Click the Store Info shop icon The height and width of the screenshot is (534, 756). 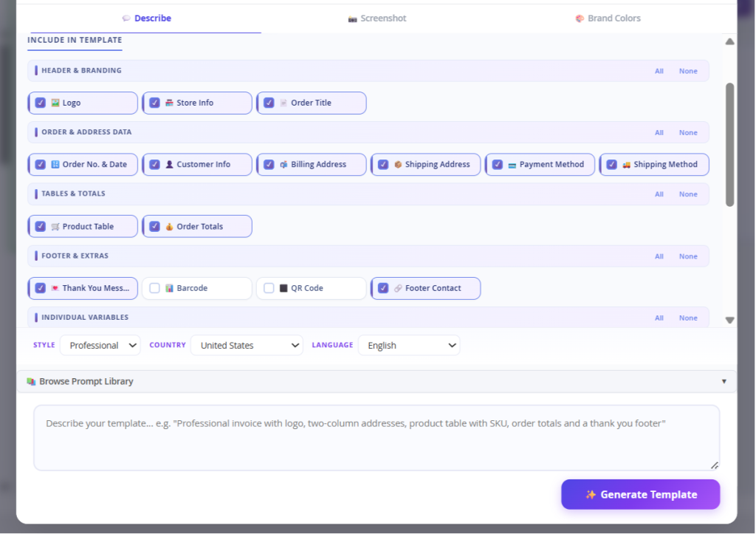click(169, 103)
